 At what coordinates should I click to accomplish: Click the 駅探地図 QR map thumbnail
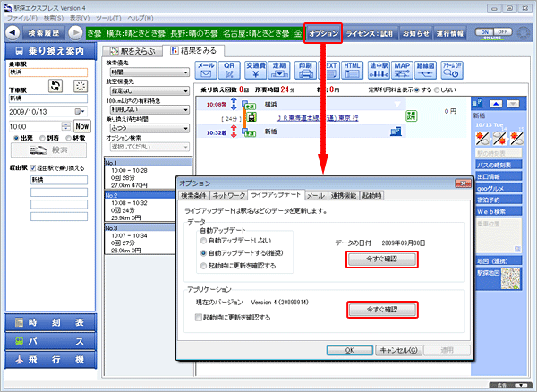pyautogui.click(x=510, y=278)
